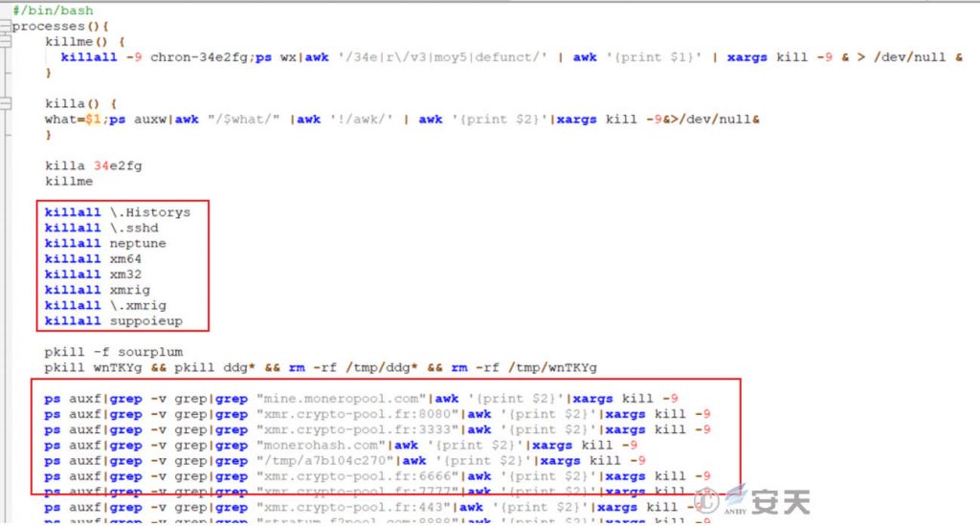Click the monerohash.com grep line
Image resolution: width=980 pixels, height=526 pixels.
pos(341,446)
